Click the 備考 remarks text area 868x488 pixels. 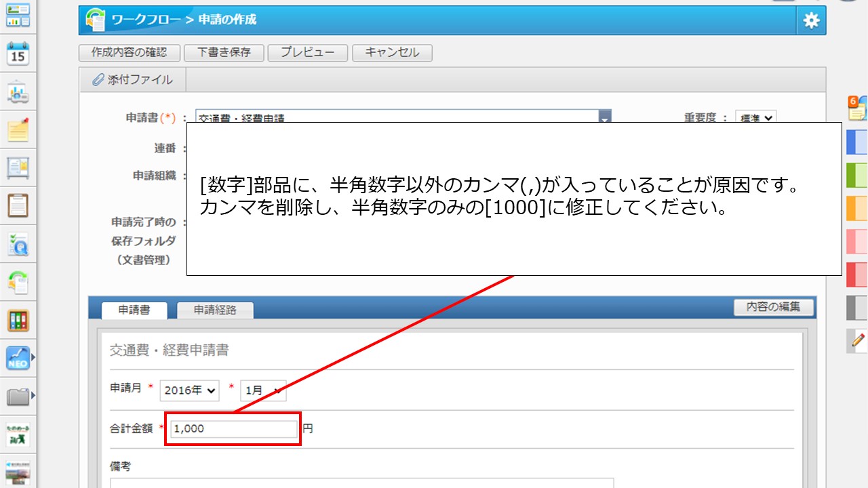point(362,483)
